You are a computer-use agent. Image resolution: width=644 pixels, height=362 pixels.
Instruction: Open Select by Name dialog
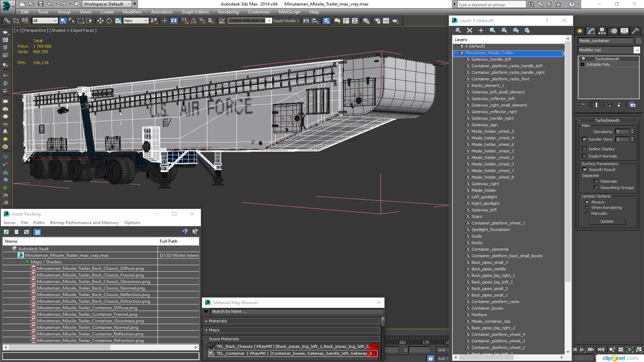pyautogui.click(x=71, y=21)
